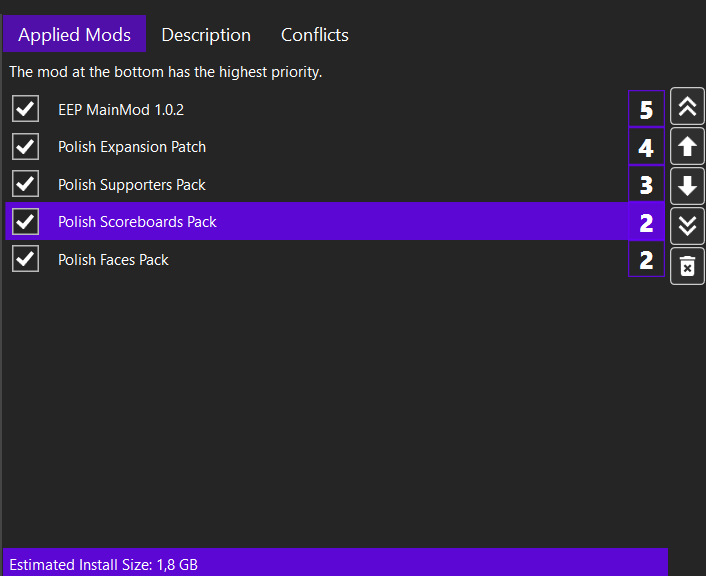706x576 pixels.
Task: Toggle the Polish Supporters Pack checkbox
Action: pyautogui.click(x=26, y=184)
